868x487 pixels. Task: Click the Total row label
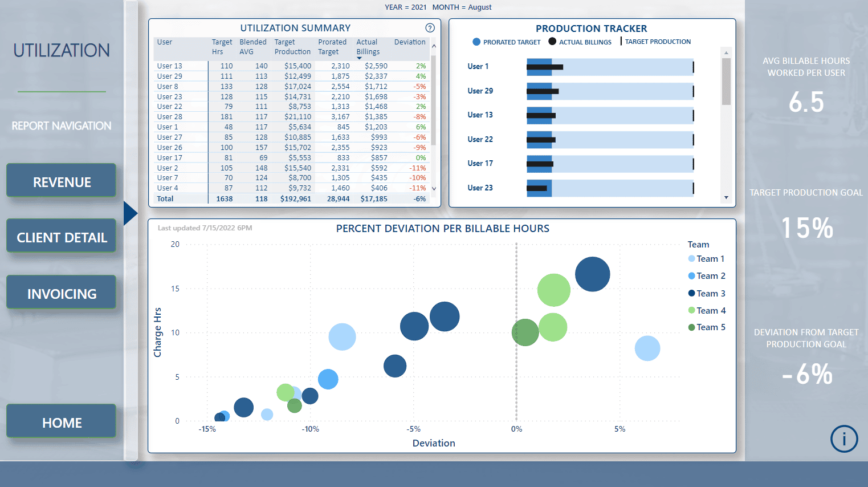click(165, 199)
